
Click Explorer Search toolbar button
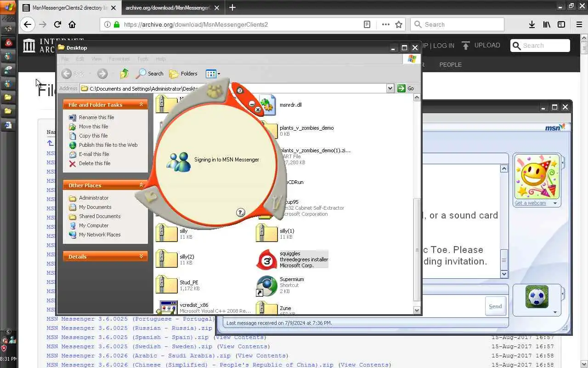coord(150,74)
